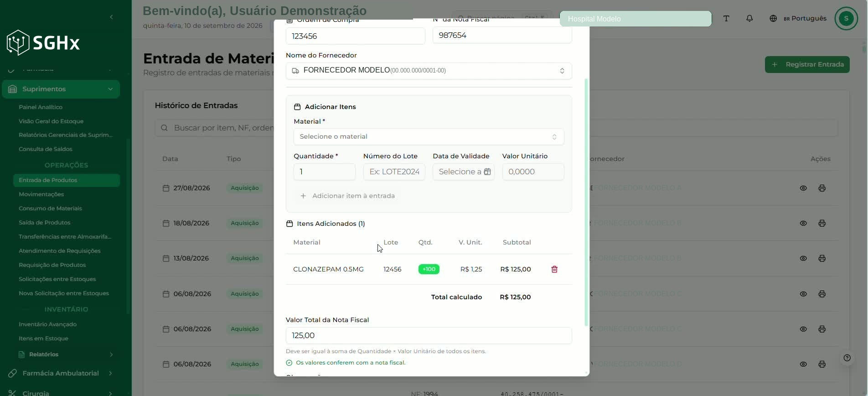Click the SGHx logo
Viewport: 868px width, 396px height.
point(43,43)
